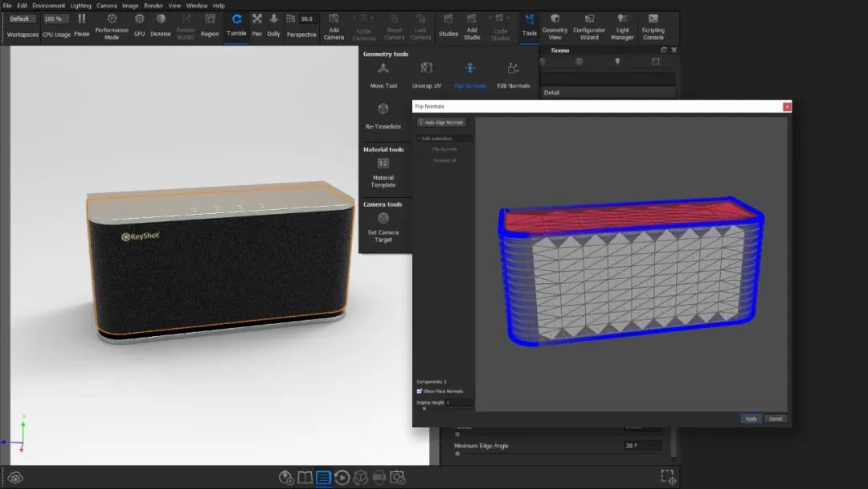Screen dimensions: 868x489
Task: Open the Environment menu
Action: (x=48, y=6)
